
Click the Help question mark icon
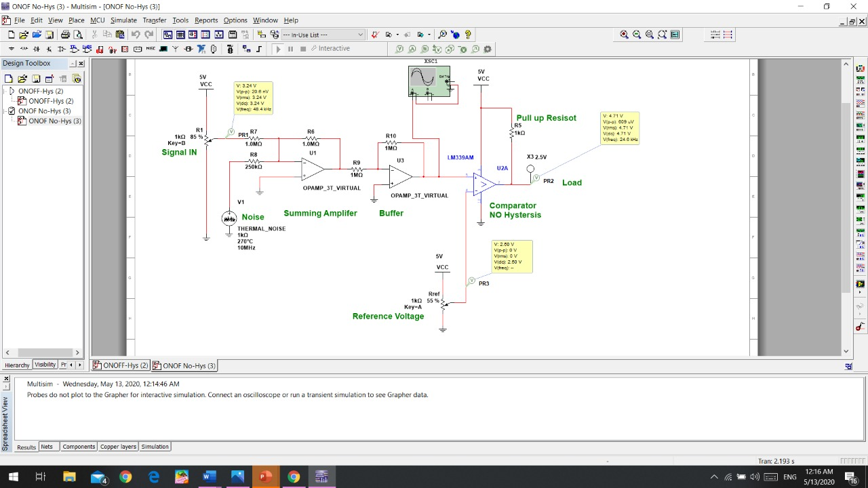click(x=468, y=35)
